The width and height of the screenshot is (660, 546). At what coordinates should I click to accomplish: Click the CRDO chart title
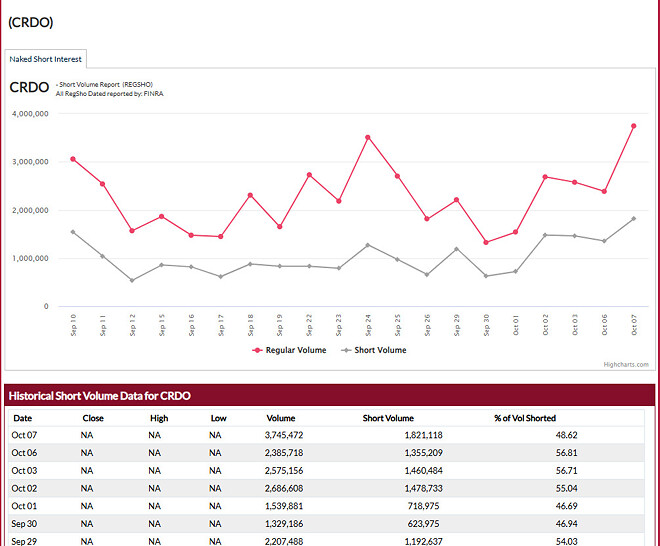click(29, 87)
